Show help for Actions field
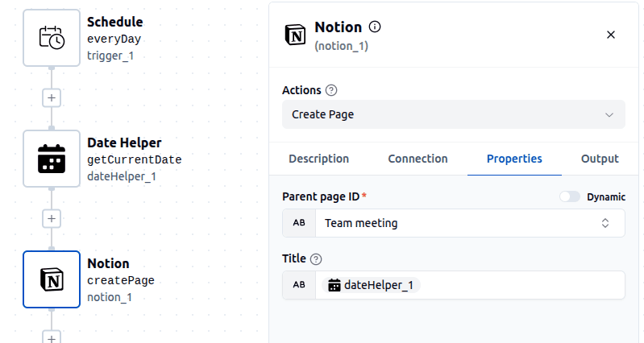The width and height of the screenshot is (644, 343). point(331,90)
